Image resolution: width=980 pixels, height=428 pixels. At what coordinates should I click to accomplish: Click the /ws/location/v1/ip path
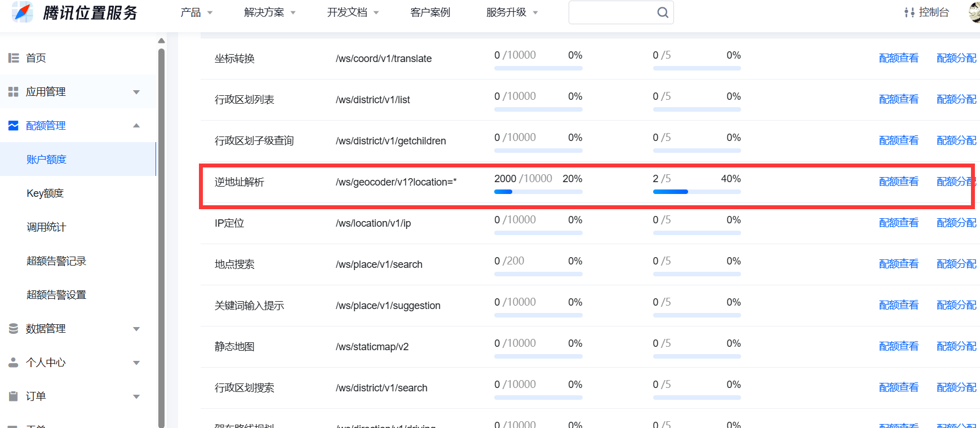pyautogui.click(x=373, y=223)
